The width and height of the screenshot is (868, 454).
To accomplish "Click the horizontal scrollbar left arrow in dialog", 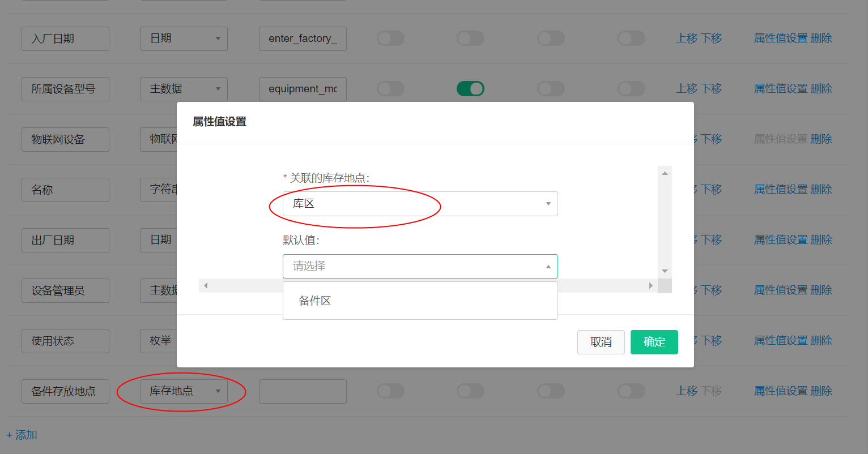I will tap(206, 285).
